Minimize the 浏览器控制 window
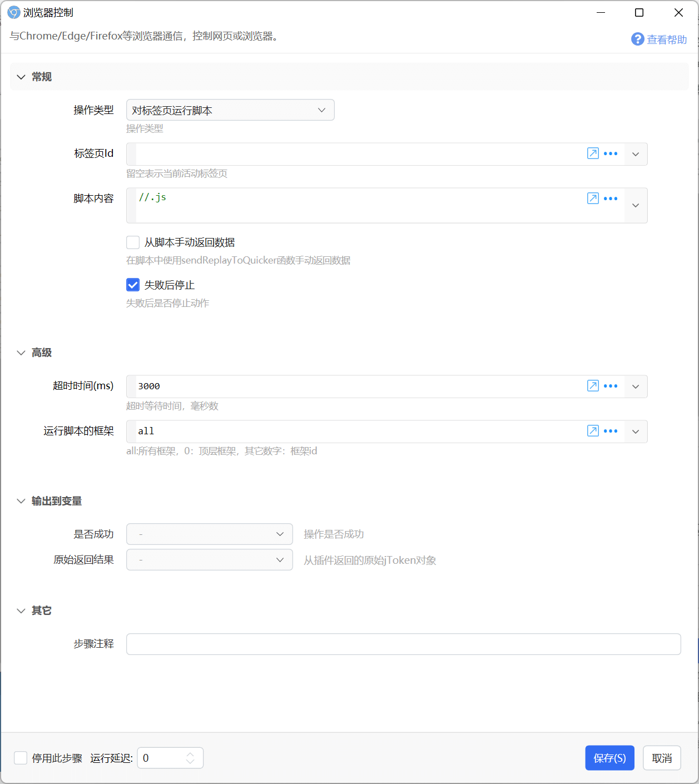The width and height of the screenshot is (699, 784). click(x=601, y=12)
